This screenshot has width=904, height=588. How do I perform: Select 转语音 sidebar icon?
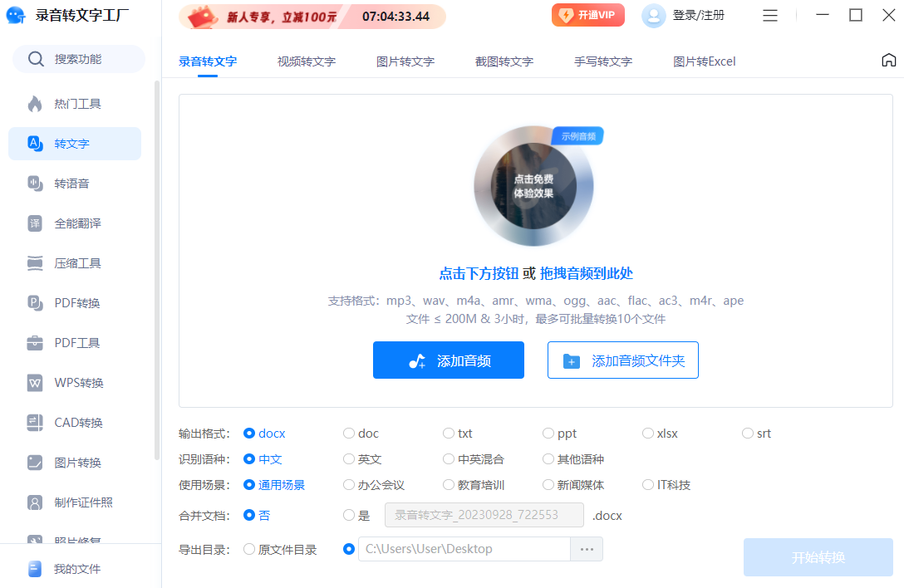click(35, 184)
